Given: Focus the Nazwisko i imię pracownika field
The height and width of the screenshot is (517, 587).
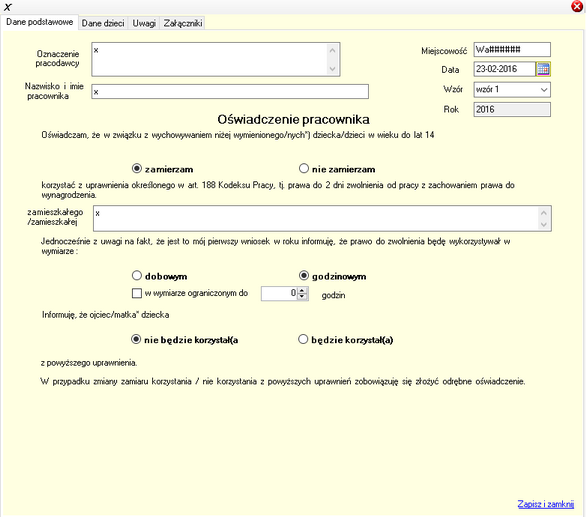Looking at the screenshot, I should 230,92.
